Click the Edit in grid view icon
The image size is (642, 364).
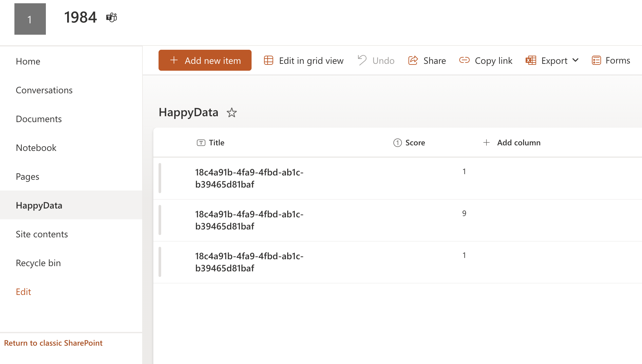(268, 61)
